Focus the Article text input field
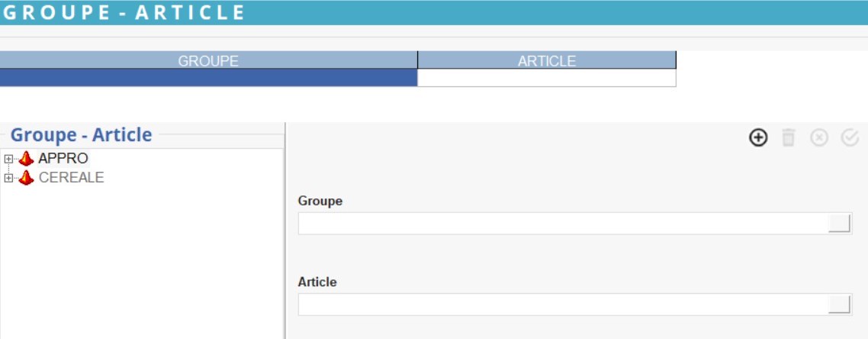Viewport: 868px width, 339px height. click(x=562, y=305)
